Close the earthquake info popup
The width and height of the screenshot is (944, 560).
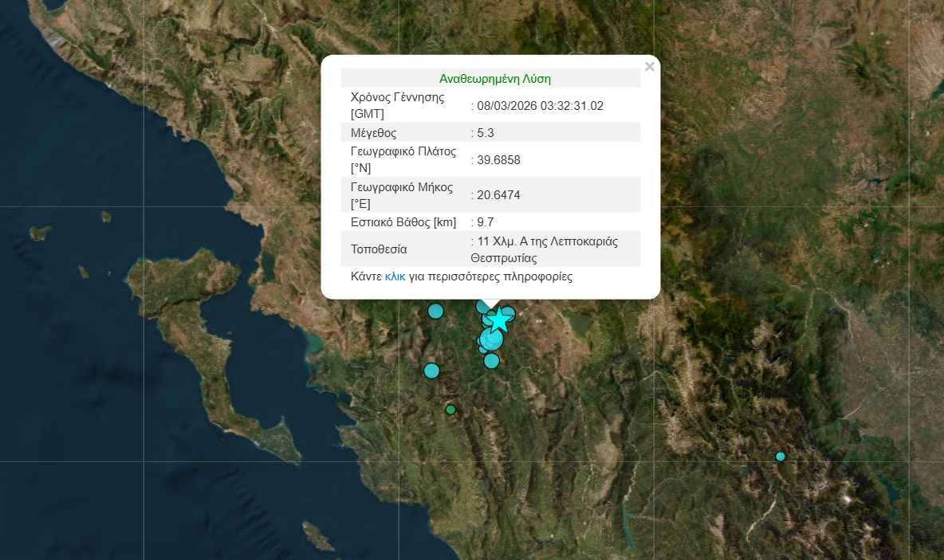[649, 67]
